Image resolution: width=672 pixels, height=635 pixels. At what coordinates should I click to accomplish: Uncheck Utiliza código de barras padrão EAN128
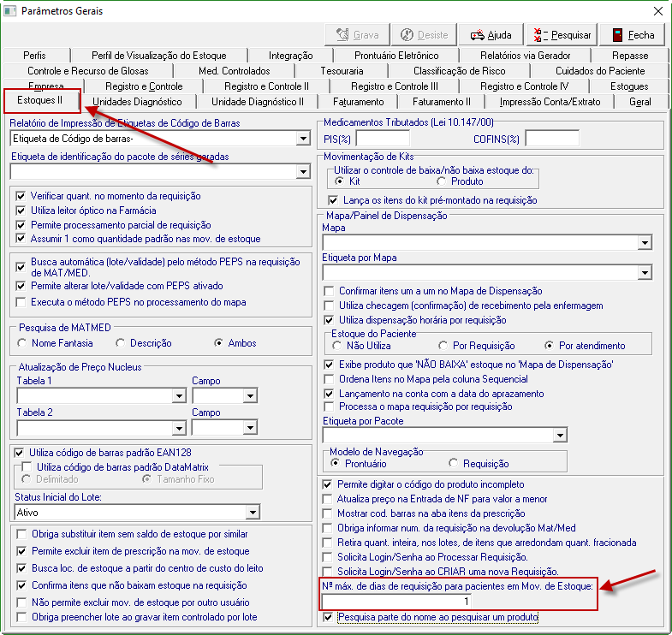(x=20, y=453)
